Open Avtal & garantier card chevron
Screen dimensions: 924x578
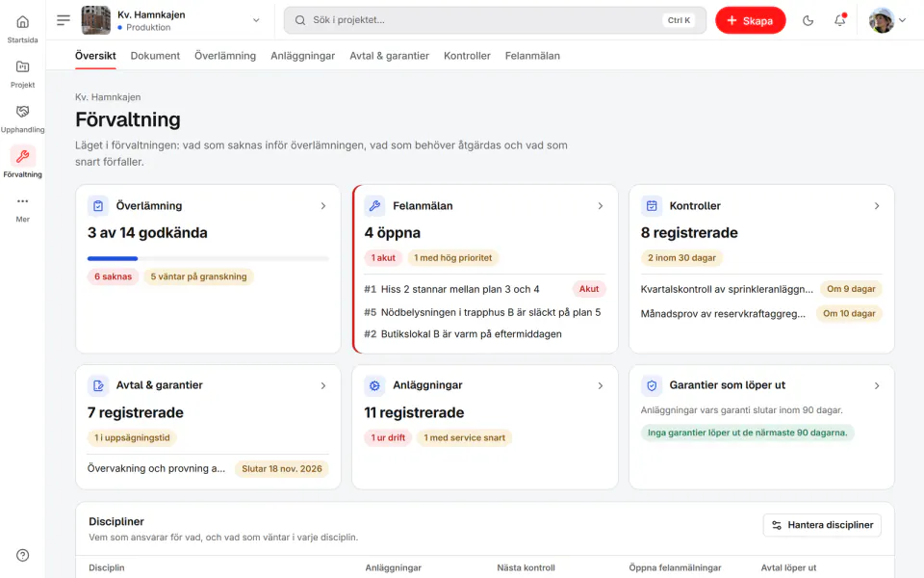coord(323,385)
